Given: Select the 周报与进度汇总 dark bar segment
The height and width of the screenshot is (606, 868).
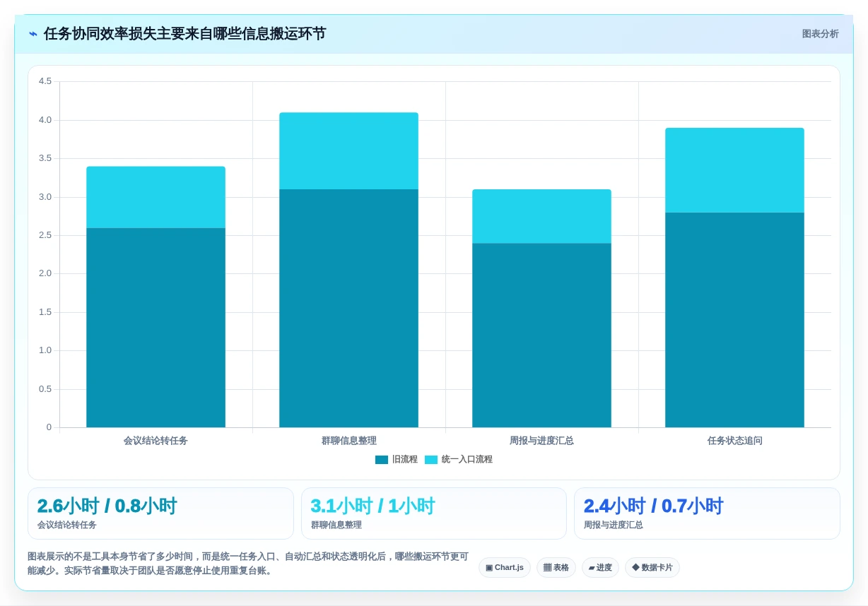Looking at the screenshot, I should [541, 335].
